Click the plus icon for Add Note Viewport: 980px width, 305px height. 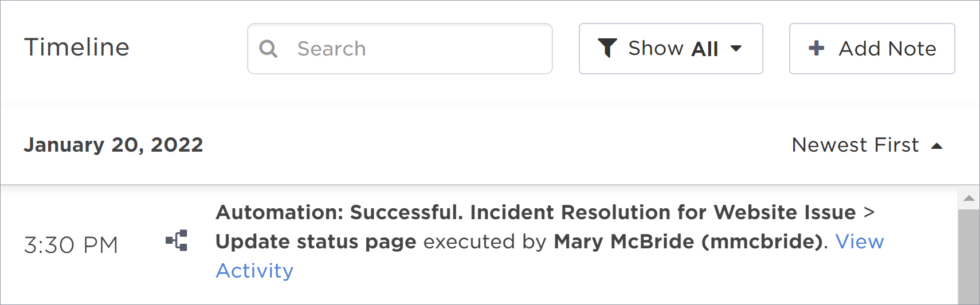coord(817,48)
